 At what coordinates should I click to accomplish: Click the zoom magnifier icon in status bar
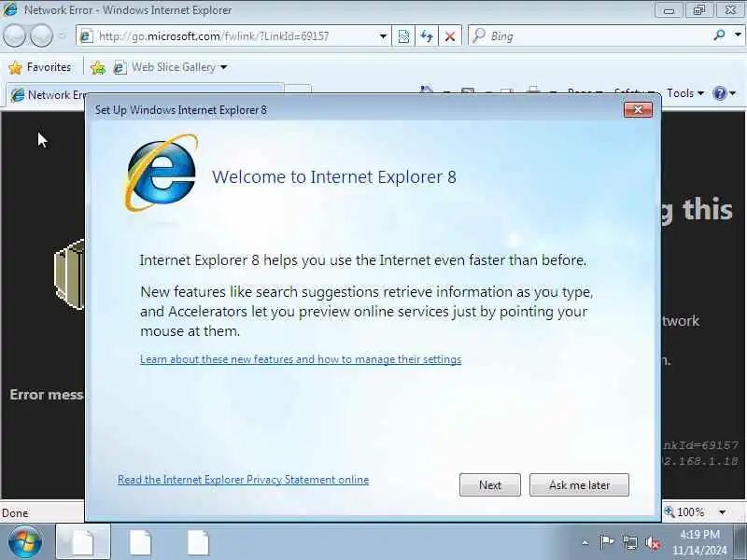pos(669,511)
